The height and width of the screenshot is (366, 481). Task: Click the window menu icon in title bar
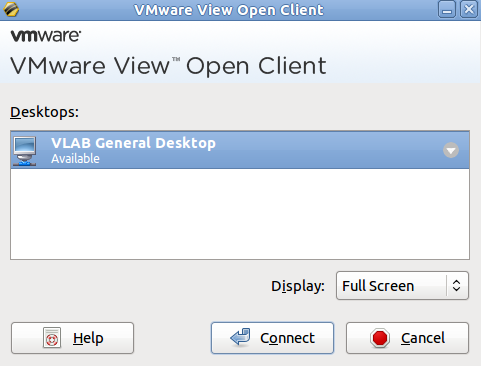click(11, 10)
